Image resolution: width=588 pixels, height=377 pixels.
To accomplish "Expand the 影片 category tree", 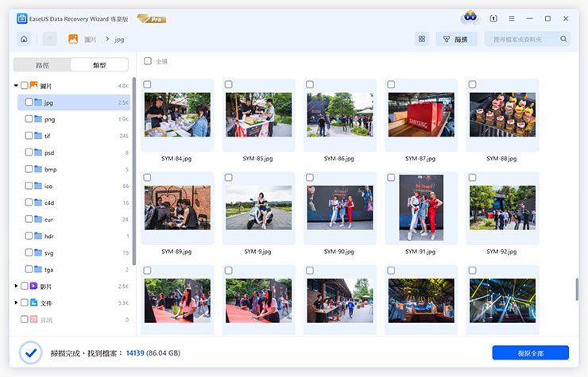I will [x=16, y=286].
